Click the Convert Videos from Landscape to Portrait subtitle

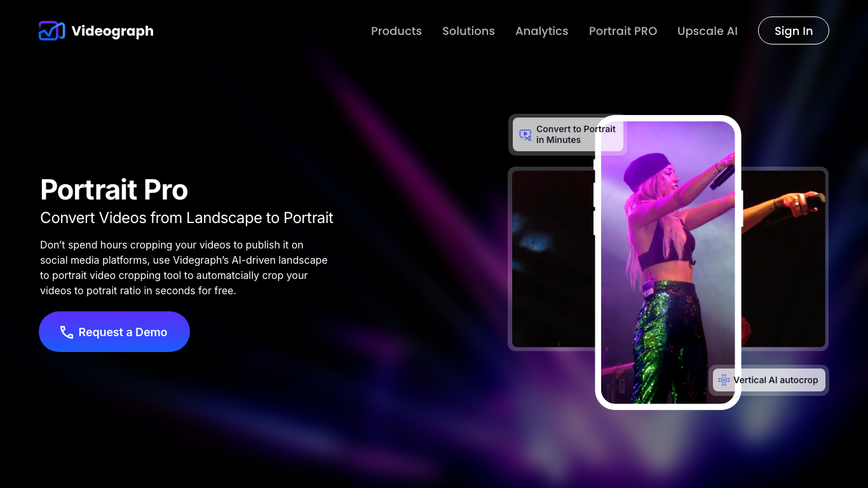(187, 218)
